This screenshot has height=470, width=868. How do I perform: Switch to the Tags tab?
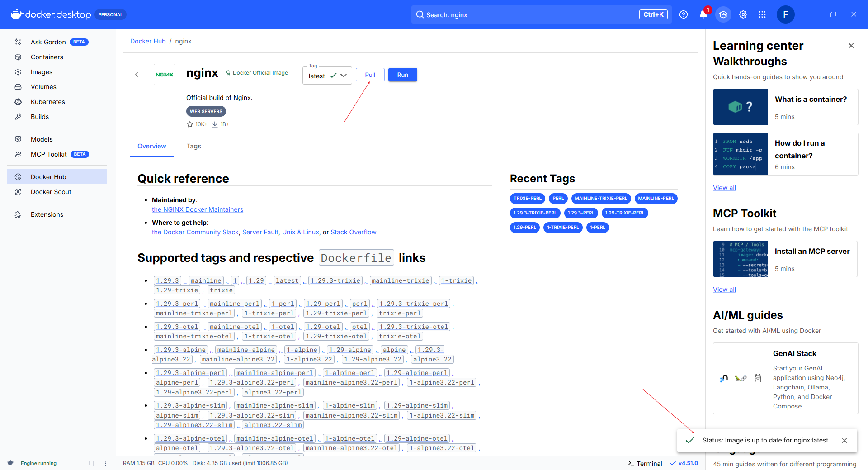(194, 146)
